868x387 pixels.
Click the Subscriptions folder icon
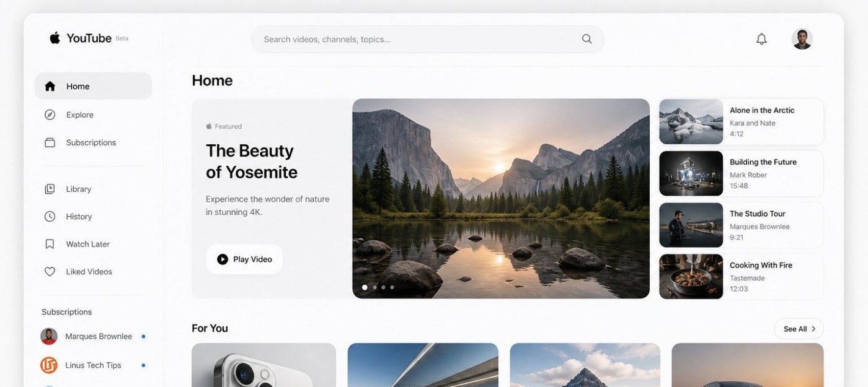click(50, 142)
